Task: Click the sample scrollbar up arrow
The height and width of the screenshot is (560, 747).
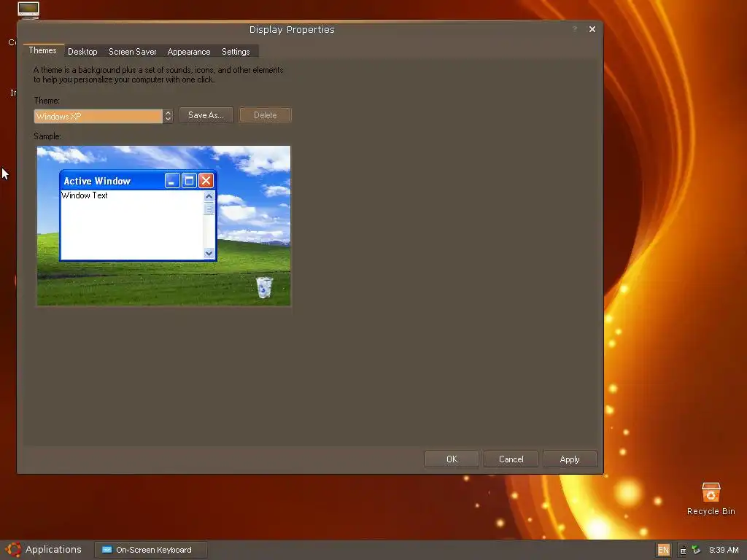Action: click(x=209, y=196)
